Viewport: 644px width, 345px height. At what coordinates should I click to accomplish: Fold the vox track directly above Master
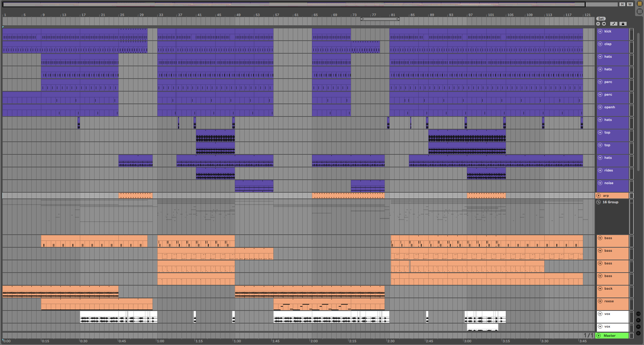click(600, 327)
